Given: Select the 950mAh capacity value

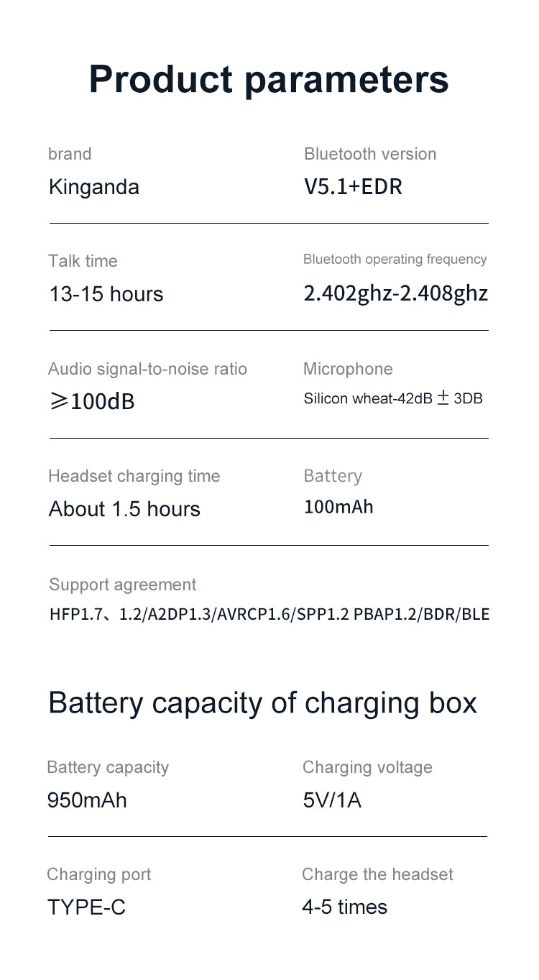Looking at the screenshot, I should (86, 800).
